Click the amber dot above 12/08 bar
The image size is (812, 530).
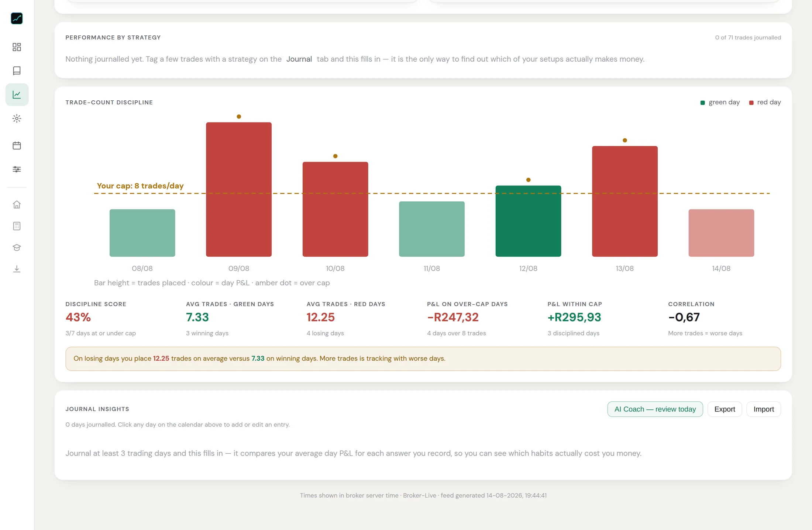coord(528,180)
